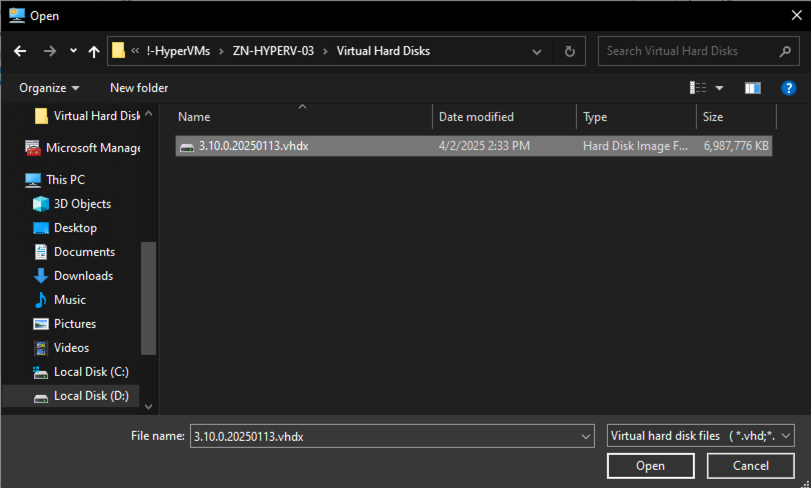Expand the Organize dropdown menu
This screenshot has height=488, width=811.
pyautogui.click(x=49, y=88)
